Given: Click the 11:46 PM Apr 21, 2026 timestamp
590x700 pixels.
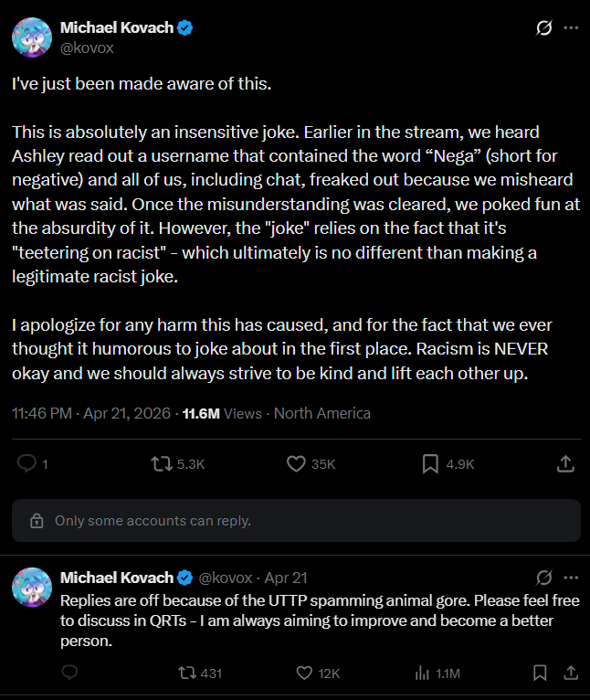Looking at the screenshot, I should [x=90, y=413].
